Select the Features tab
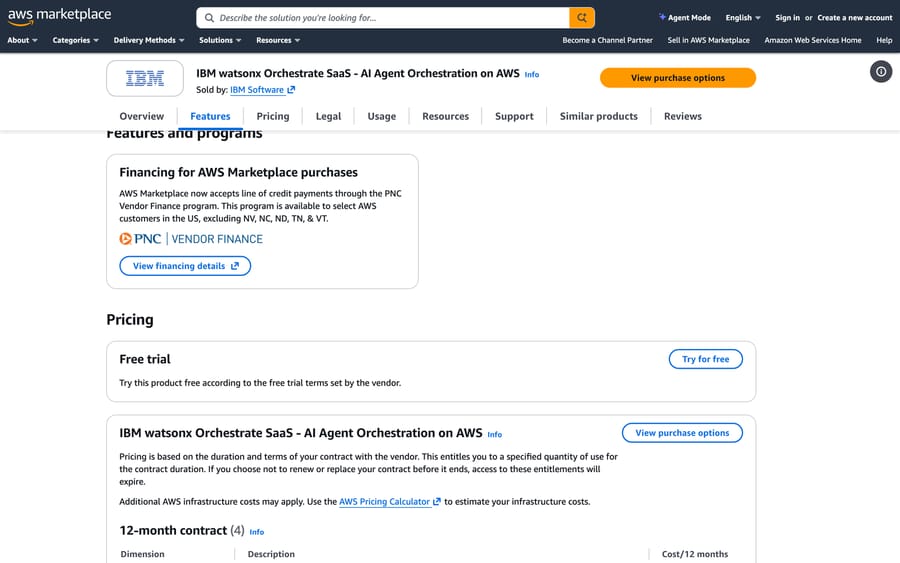 [x=210, y=116]
